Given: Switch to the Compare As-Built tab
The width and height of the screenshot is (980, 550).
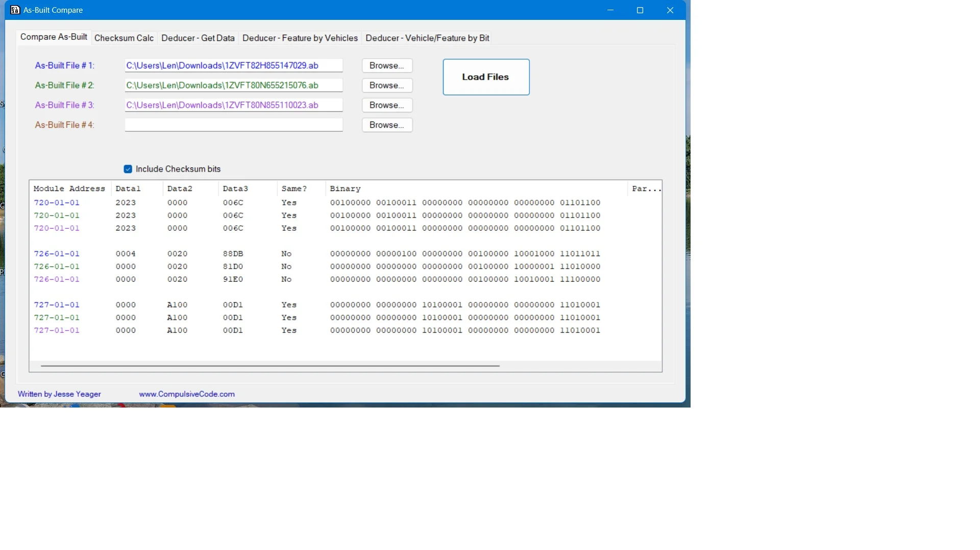Looking at the screenshot, I should [54, 37].
